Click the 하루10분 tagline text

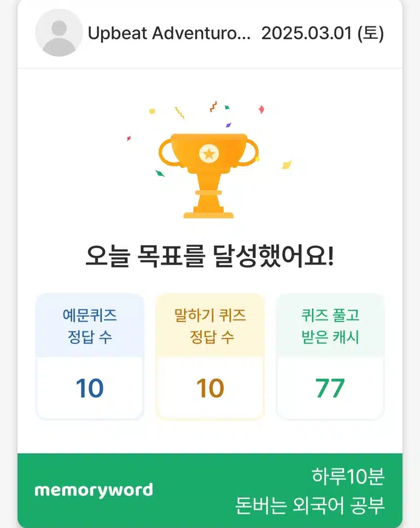(x=348, y=476)
